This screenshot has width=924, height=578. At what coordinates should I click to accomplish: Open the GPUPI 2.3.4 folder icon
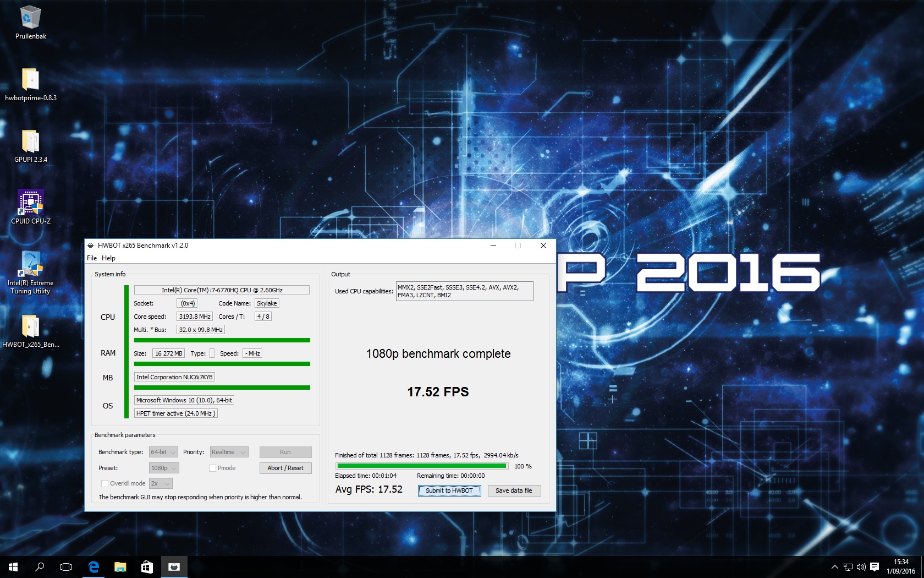point(31,146)
